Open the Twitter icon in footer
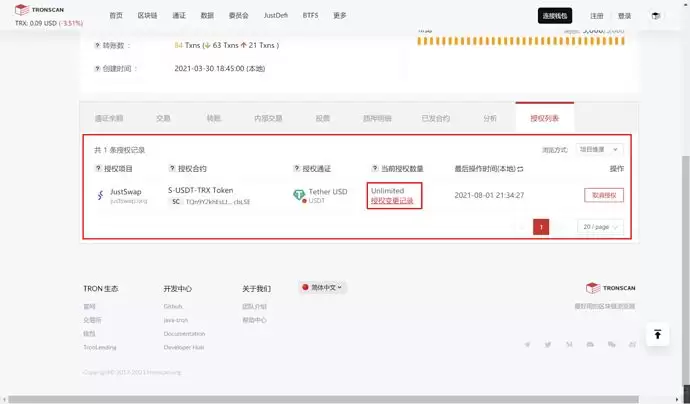Image resolution: width=690 pixels, height=404 pixels. click(x=548, y=345)
